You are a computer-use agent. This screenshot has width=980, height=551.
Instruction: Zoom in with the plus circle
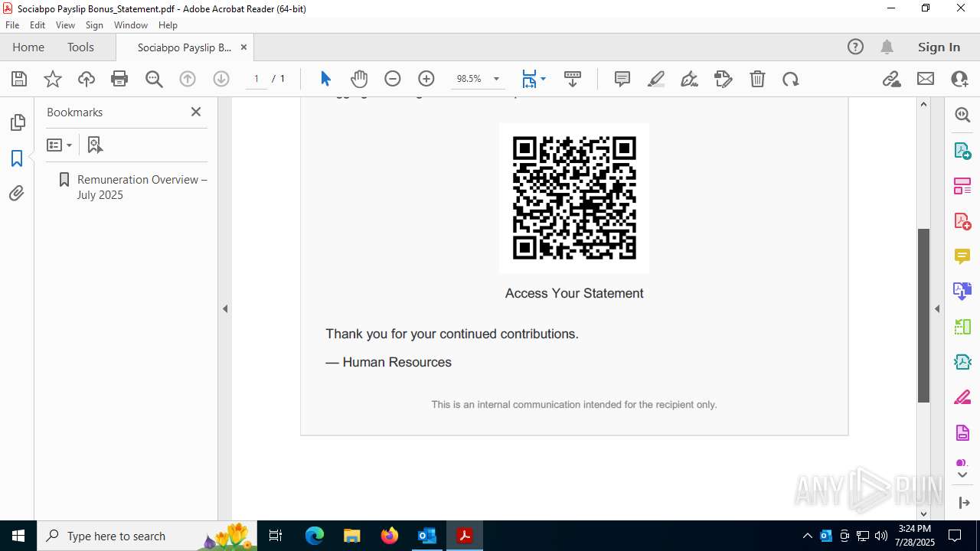426,79
